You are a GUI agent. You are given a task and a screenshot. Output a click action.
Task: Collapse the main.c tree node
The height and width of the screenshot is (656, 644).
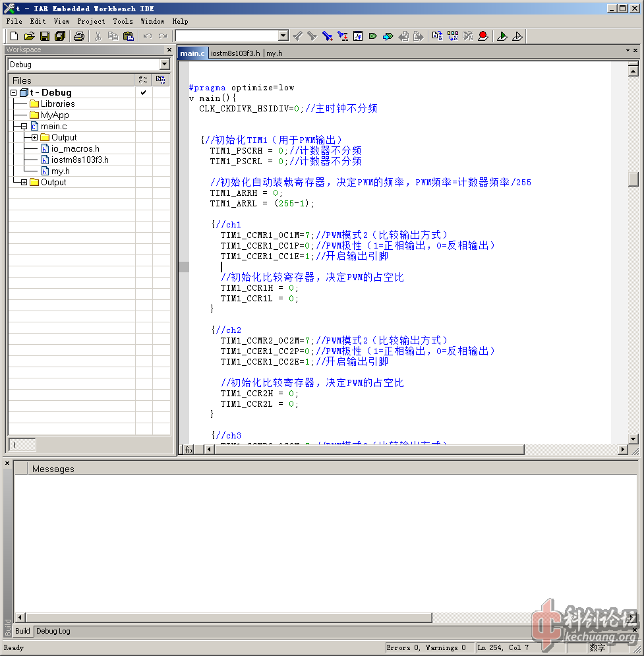(x=24, y=127)
